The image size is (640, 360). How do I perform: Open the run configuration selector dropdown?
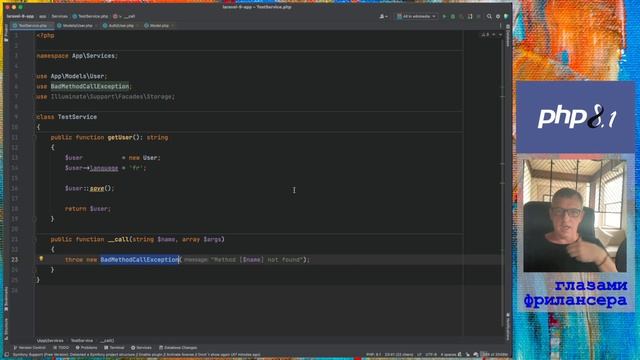[x=416, y=16]
